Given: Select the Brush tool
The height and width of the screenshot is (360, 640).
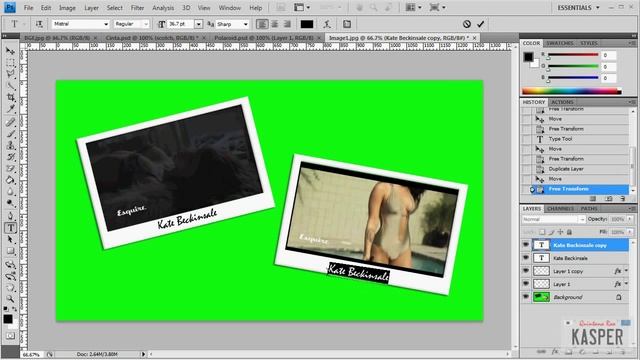Looking at the screenshot, I should click(10, 134).
